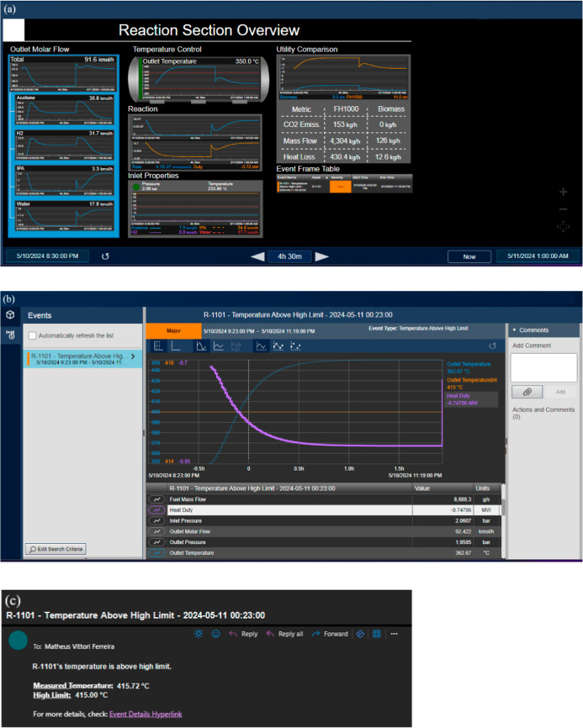Click the revert time range icon
Viewport: 583px width, 728px height.
click(105, 256)
